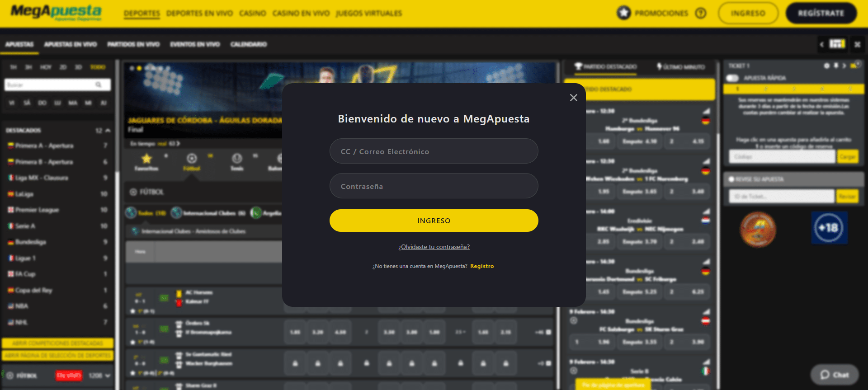The height and width of the screenshot is (390, 868).
Task: Click the Internacional Clubes globe filter
Action: (208, 213)
